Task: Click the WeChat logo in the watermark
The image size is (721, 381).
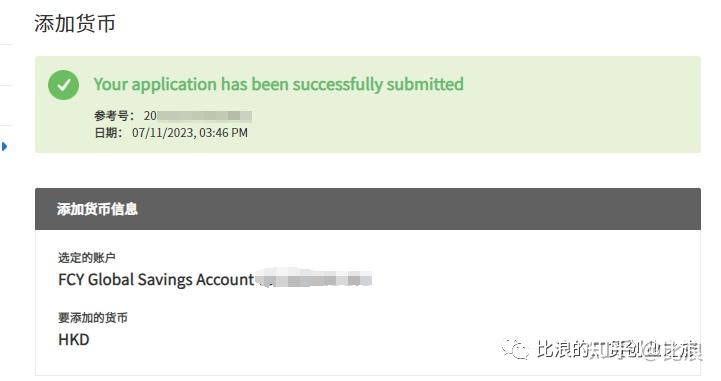Action: point(515,349)
